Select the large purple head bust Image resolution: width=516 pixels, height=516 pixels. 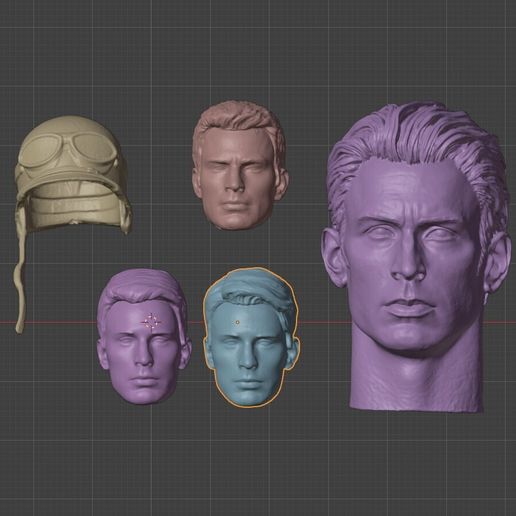(417, 257)
